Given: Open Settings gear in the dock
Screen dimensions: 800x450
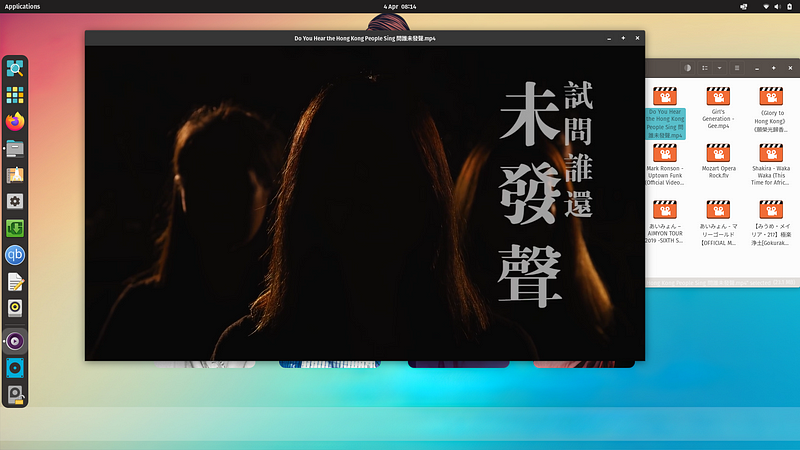Looking at the screenshot, I should point(15,202).
